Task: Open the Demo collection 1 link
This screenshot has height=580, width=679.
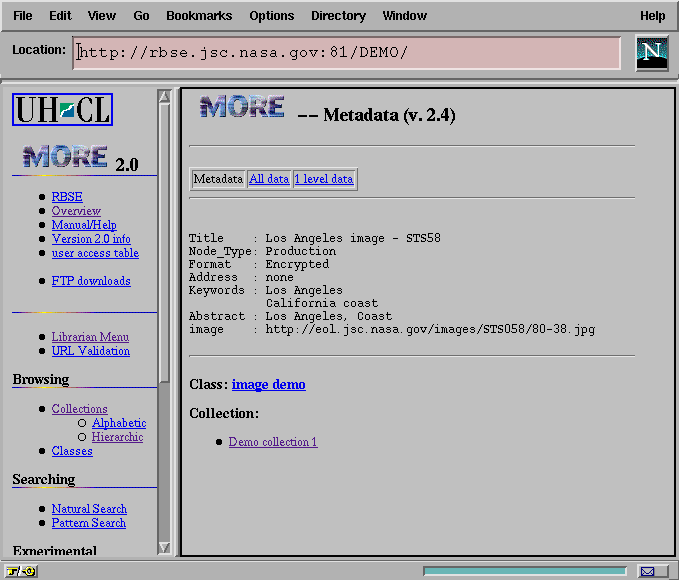Action: tap(272, 442)
